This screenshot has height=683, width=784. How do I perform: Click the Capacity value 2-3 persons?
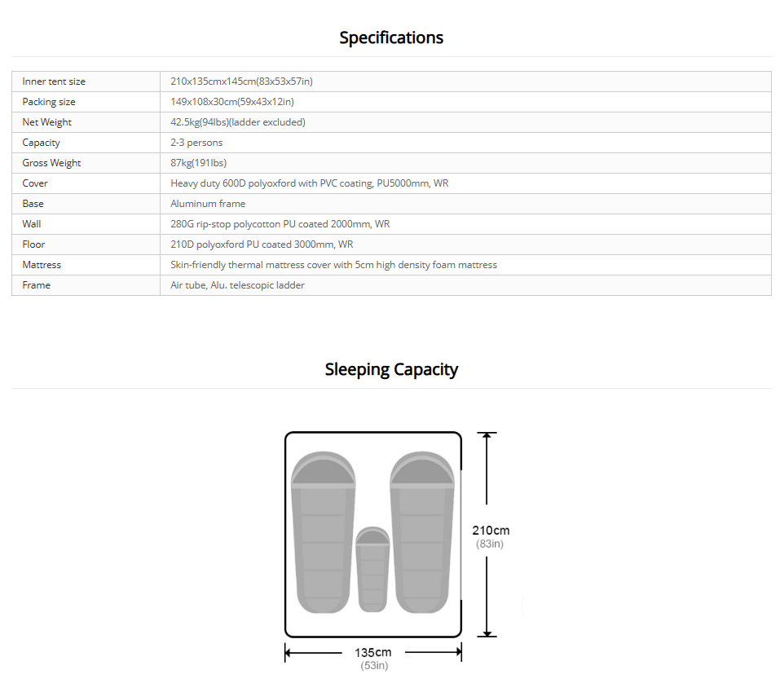point(196,143)
